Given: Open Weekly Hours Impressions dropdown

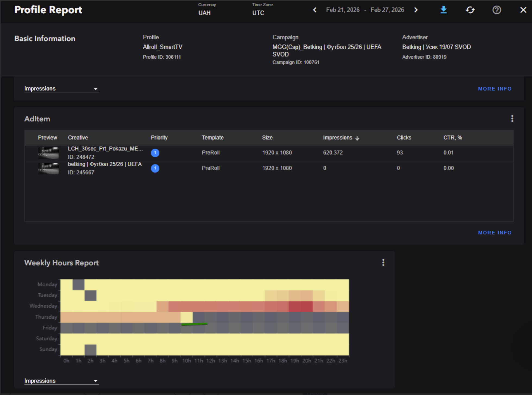Looking at the screenshot, I should click(61, 381).
